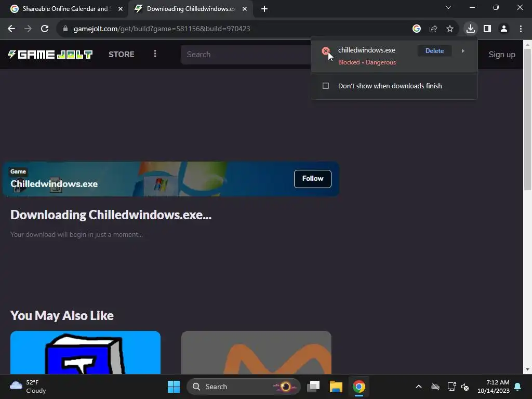Open the weather widget showing 52°F
The width and height of the screenshot is (532, 399).
[28, 387]
